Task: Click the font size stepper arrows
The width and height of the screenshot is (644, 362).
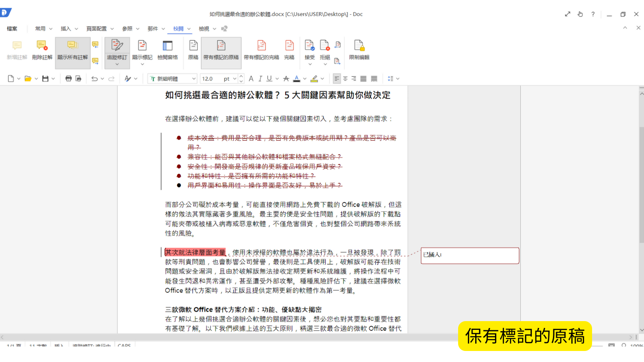Action: click(241, 79)
